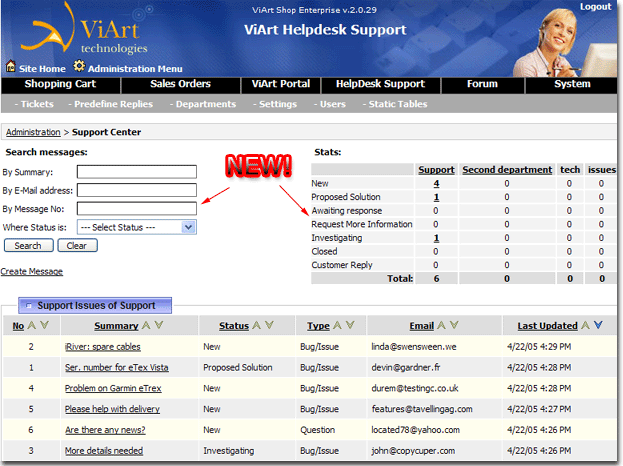
Task: Sort Email column ascending arrow
Action: click(441, 325)
